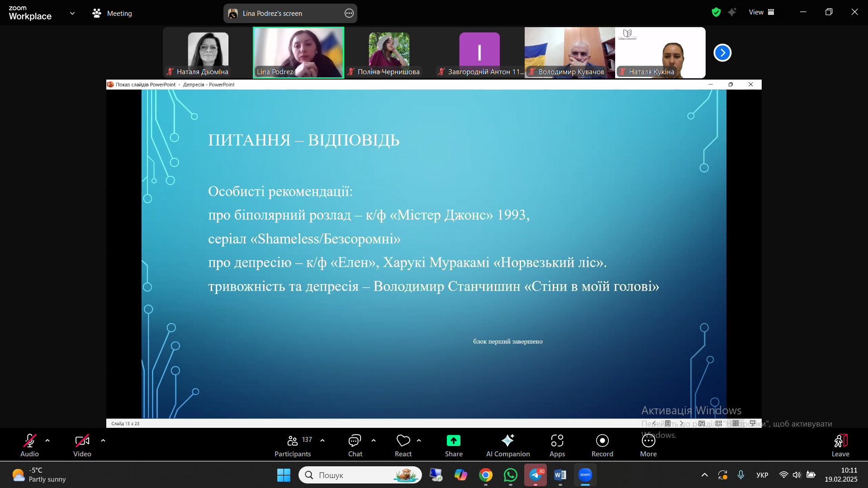Turn on the camera via the Video button
This screenshot has width=868, height=488.
[82, 445]
